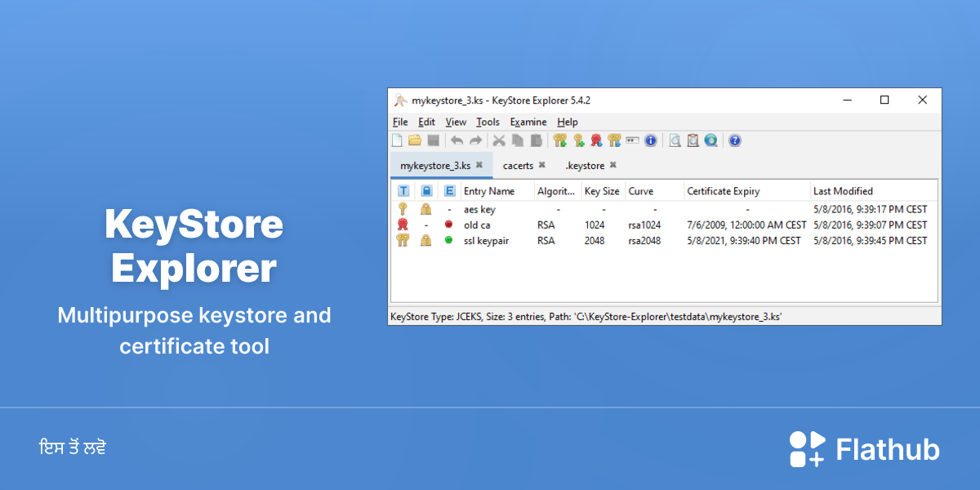Viewport: 980px width, 490px height.
Task: Select the 'aes key' entry name
Action: pos(479,209)
